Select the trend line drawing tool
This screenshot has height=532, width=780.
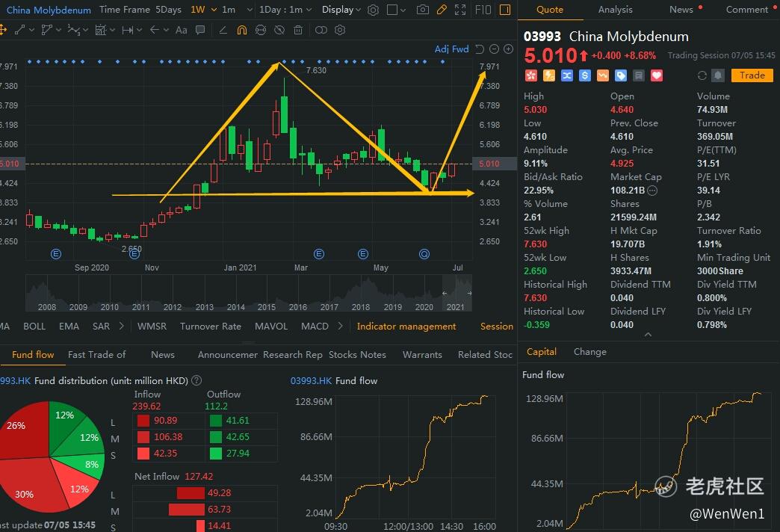click(x=20, y=31)
